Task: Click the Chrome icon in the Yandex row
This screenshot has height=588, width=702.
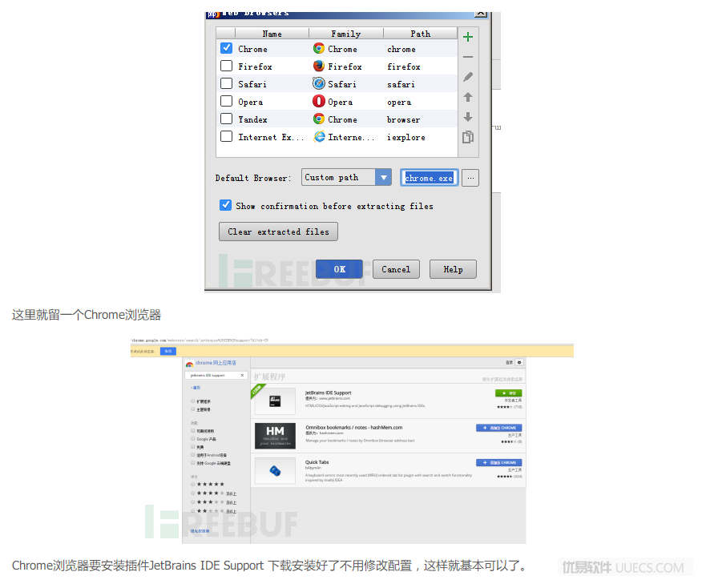Action: [x=319, y=119]
